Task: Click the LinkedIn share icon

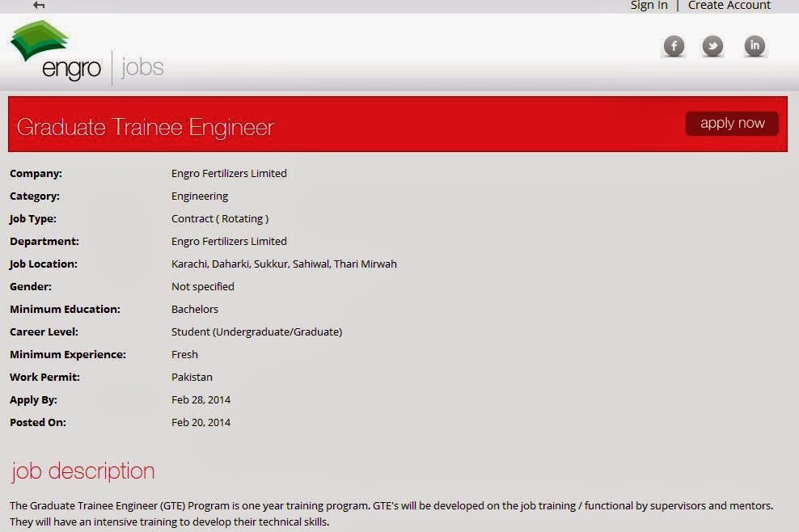Action: 755,46
